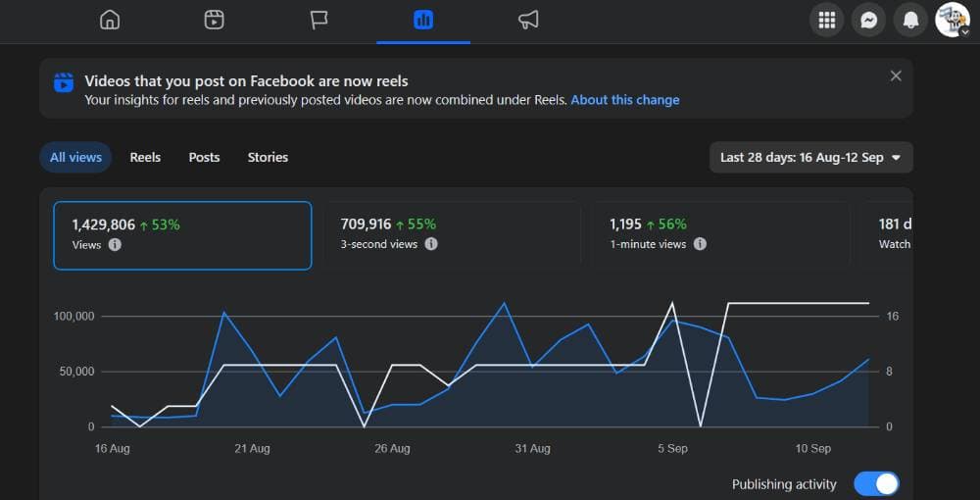Click the 100,000 y-axis label

point(74,317)
